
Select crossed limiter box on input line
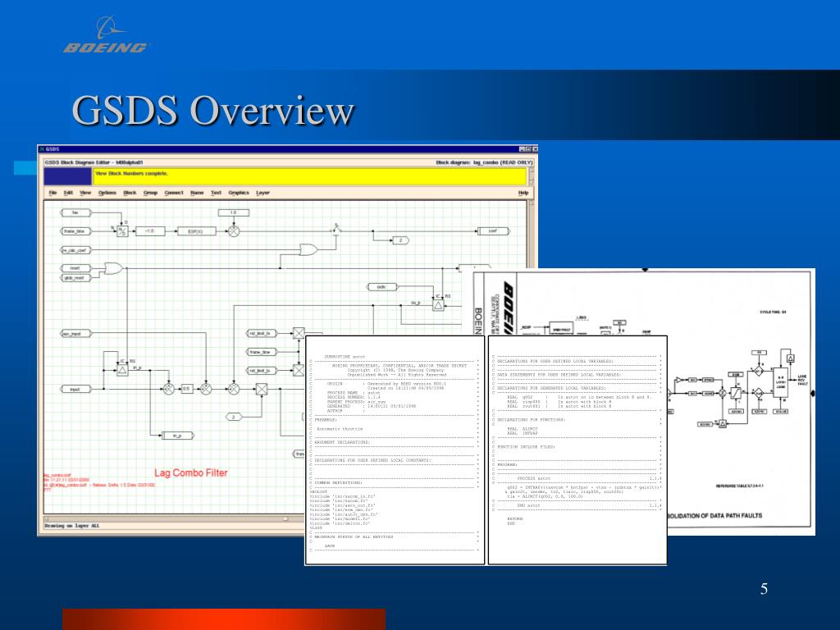(262, 390)
